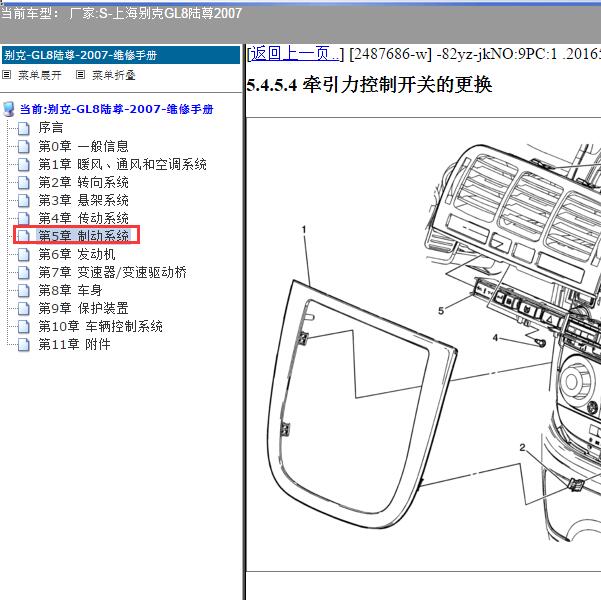Click the heading 5.4.5.4 牵引力控制开关的更换

[x=369, y=84]
